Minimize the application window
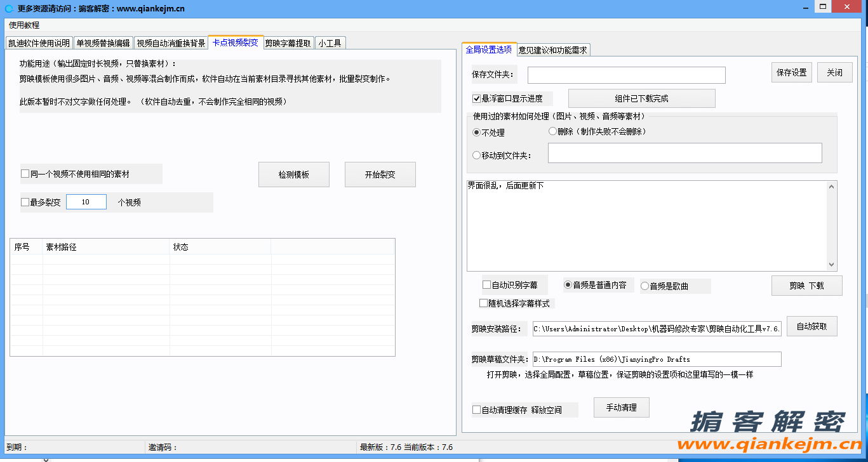 (806, 6)
